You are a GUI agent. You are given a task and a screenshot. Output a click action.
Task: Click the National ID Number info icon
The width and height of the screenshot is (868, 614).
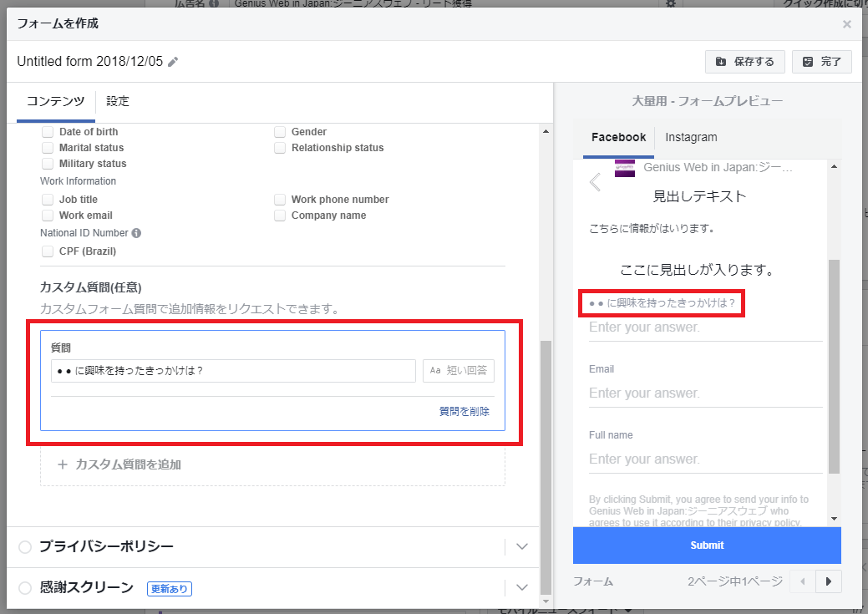(136, 233)
